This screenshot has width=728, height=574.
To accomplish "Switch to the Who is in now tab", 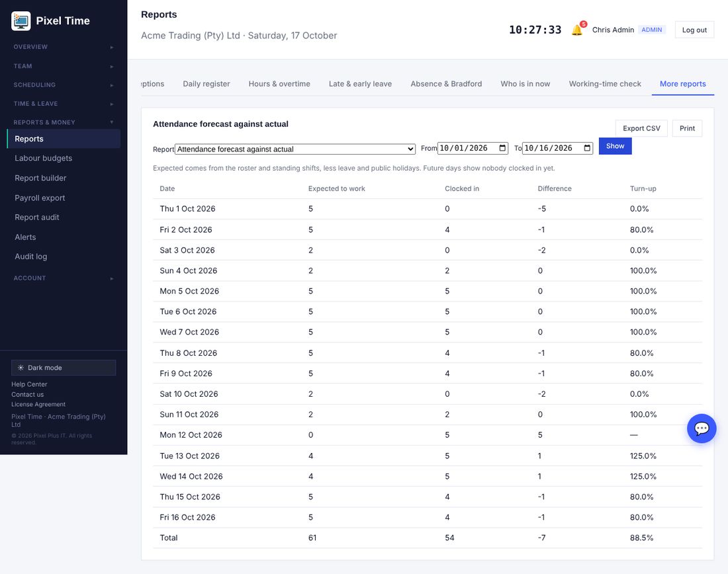I will point(525,84).
